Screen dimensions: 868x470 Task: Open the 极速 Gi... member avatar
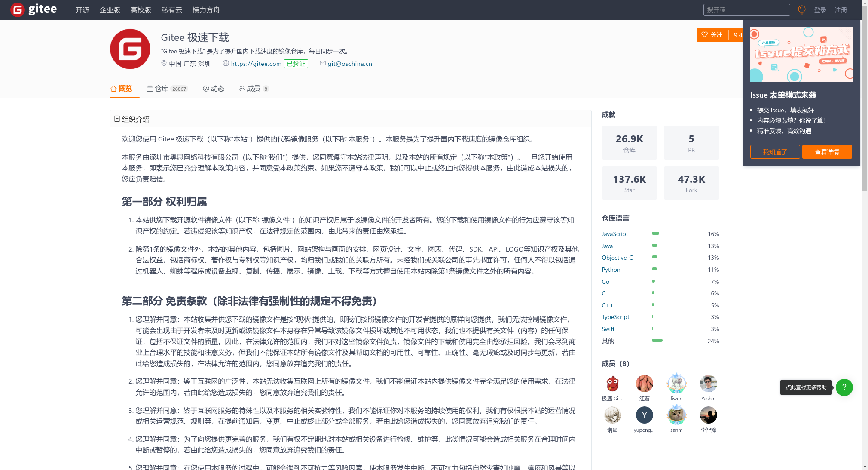612,384
